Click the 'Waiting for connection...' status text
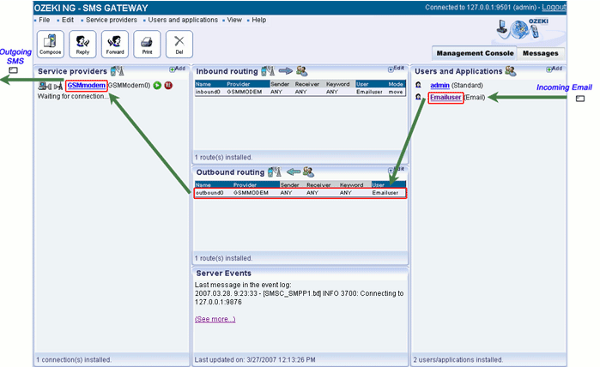 [73, 96]
